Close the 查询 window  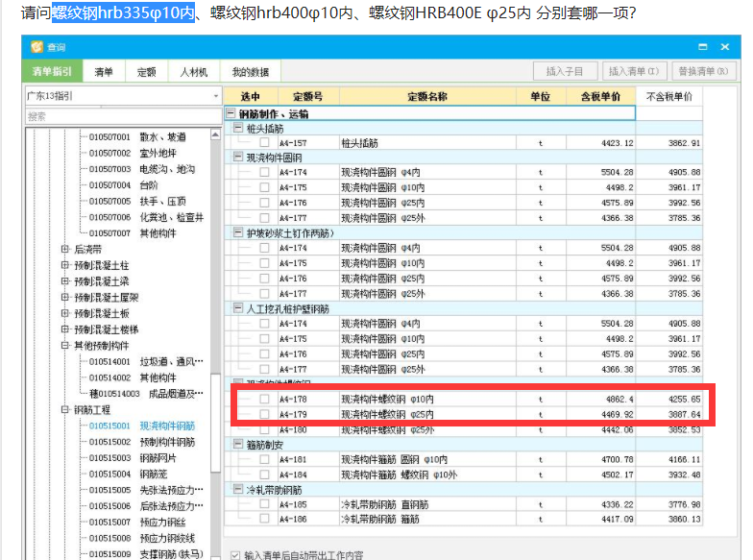(724, 46)
